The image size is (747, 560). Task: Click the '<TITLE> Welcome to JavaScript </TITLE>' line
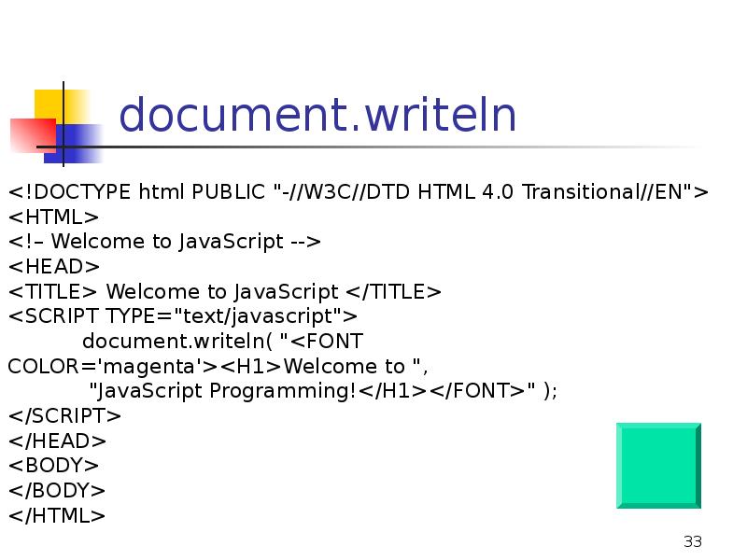coord(224,291)
